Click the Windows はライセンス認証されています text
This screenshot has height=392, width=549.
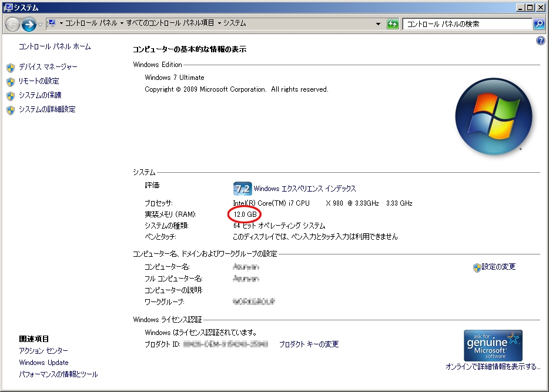click(x=202, y=333)
